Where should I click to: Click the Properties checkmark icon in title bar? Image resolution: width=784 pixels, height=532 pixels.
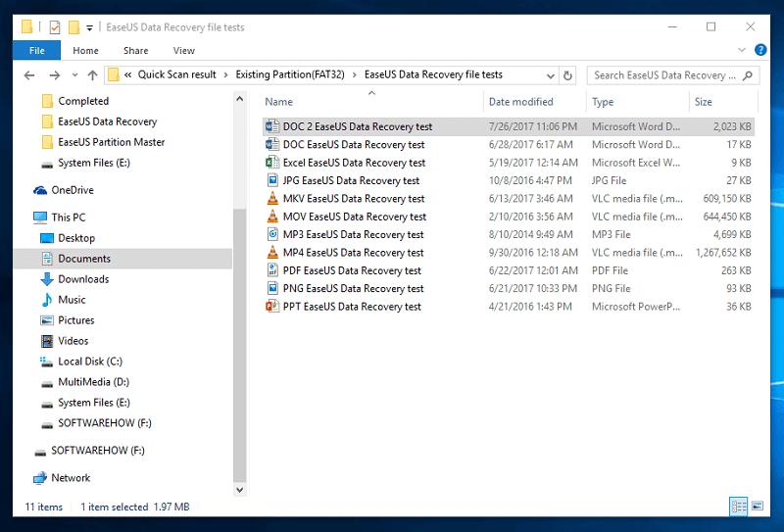54,27
